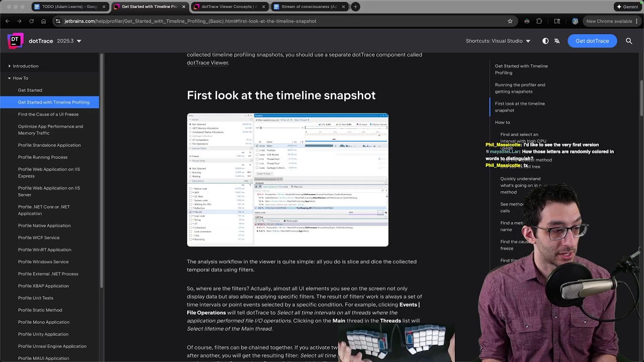Open the 2025.3 version dropdown
Screen dimensions: 644x362
[69, 41]
